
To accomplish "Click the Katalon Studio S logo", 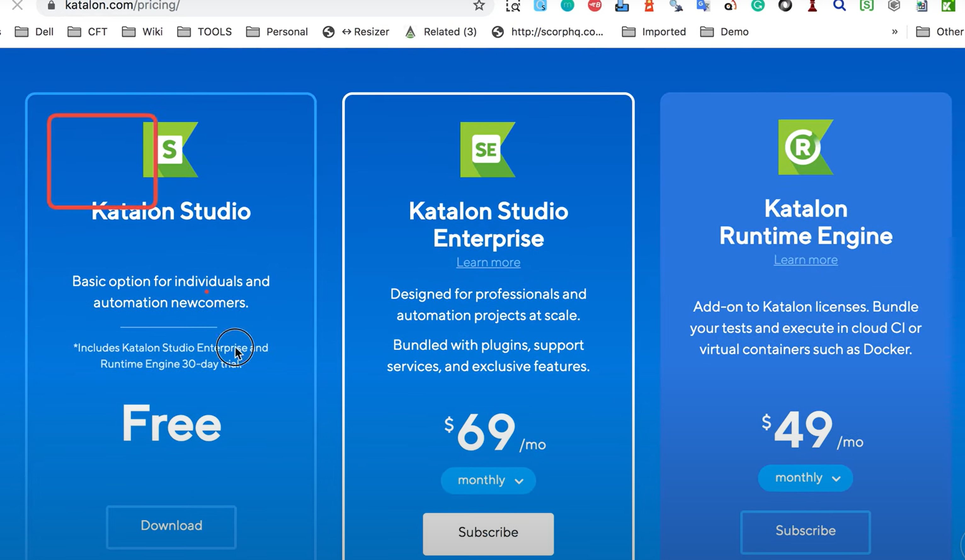I will point(170,149).
